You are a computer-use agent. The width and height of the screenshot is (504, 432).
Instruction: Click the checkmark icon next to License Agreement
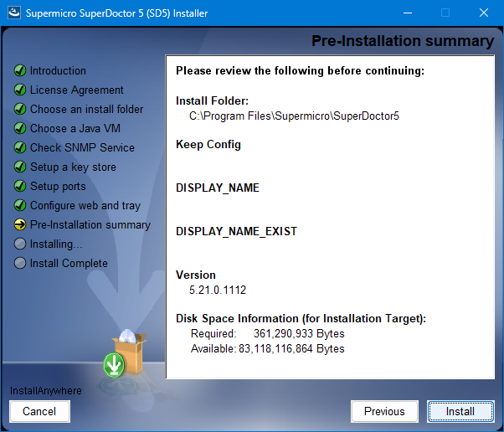(20, 90)
